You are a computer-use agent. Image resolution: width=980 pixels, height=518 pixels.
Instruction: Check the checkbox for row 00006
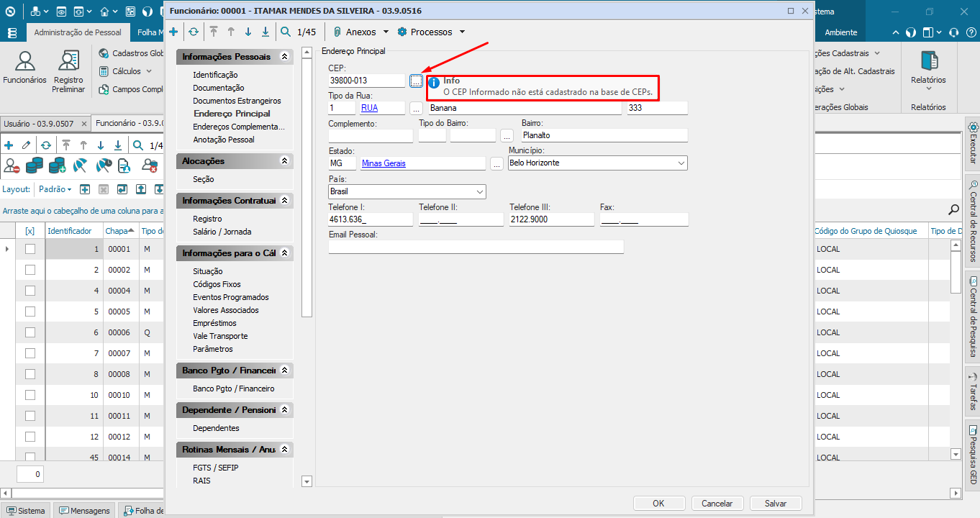30,332
